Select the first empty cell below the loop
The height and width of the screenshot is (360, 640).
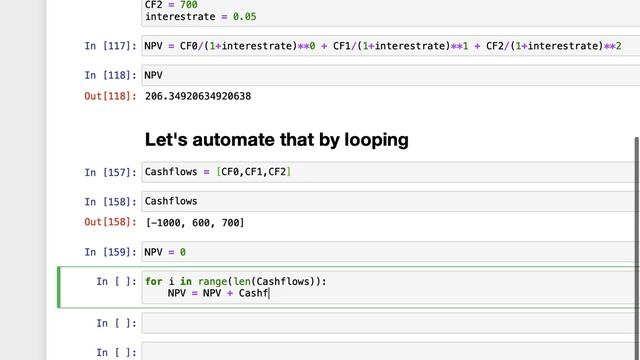click(x=391, y=323)
